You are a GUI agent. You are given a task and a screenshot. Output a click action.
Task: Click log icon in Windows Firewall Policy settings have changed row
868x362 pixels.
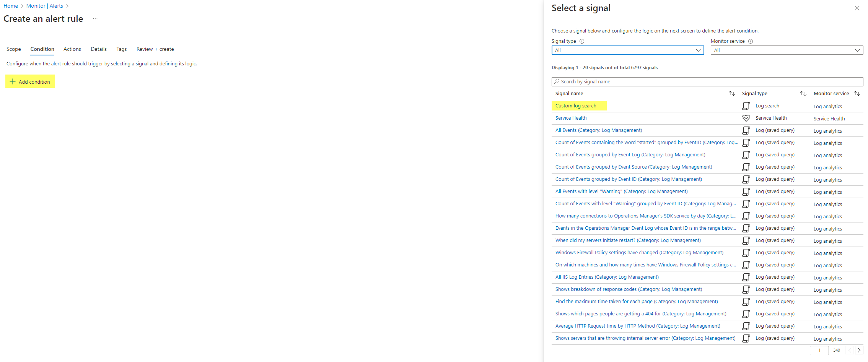tap(746, 253)
